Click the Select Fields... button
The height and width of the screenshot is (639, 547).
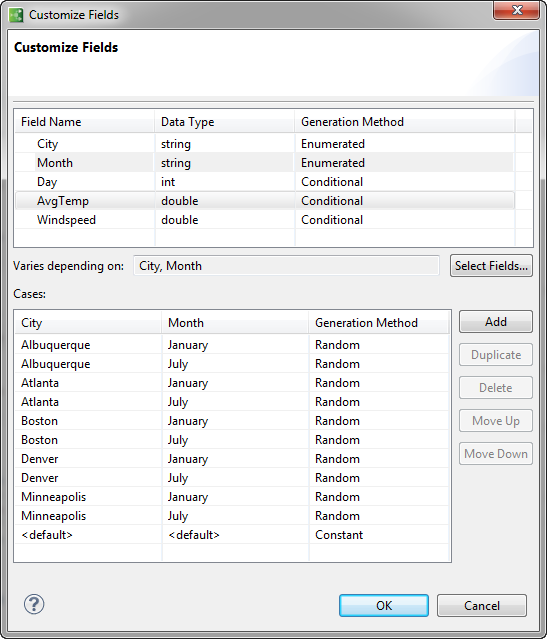click(491, 266)
